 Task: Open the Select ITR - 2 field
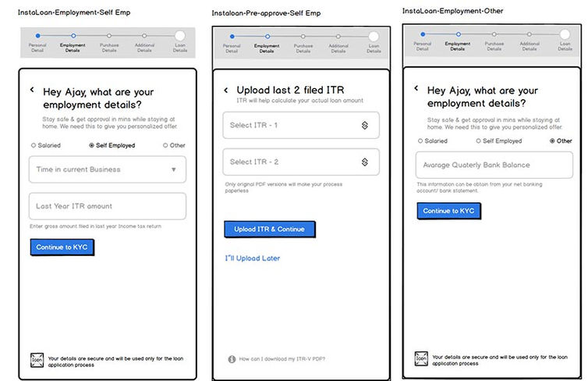pos(301,162)
